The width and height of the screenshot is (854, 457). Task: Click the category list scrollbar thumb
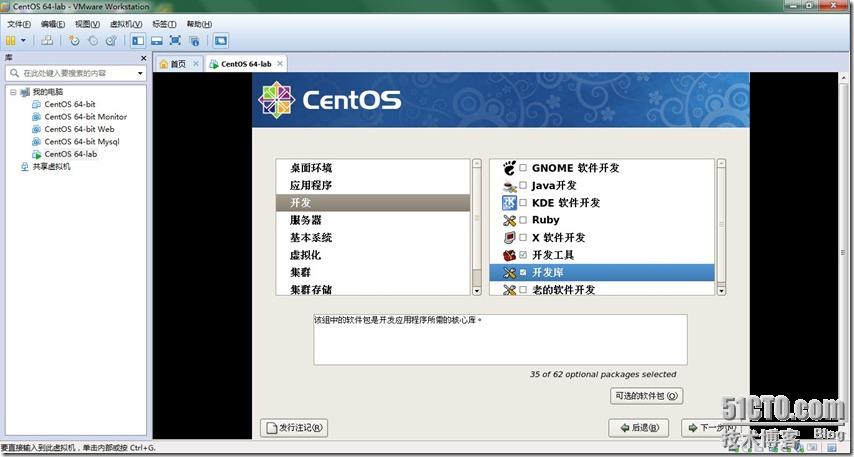tap(477, 218)
